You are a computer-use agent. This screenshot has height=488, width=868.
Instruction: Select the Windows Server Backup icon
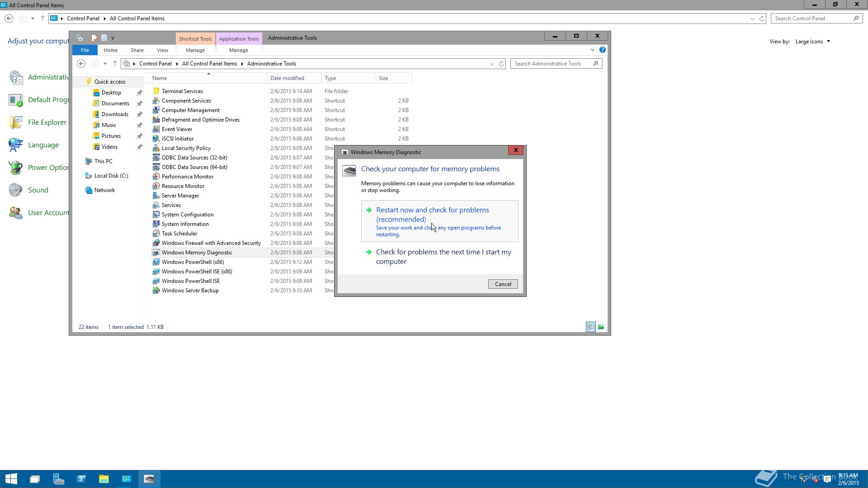tap(156, 291)
